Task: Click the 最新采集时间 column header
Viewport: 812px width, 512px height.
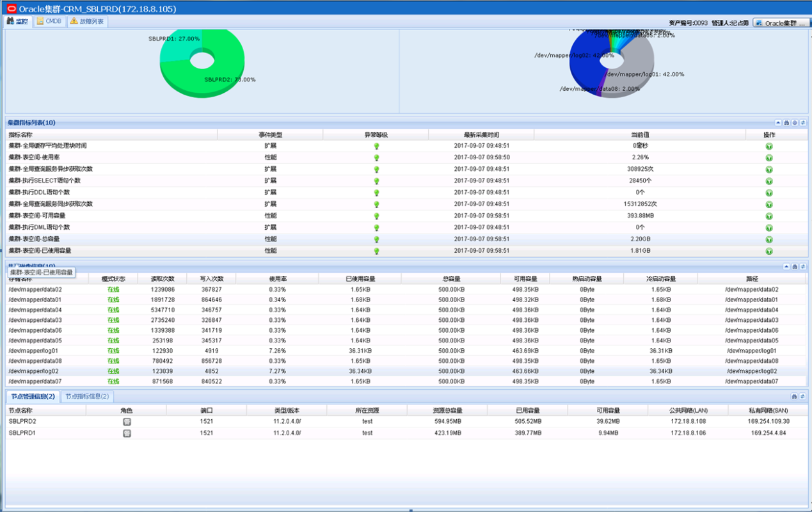Action: [481, 135]
